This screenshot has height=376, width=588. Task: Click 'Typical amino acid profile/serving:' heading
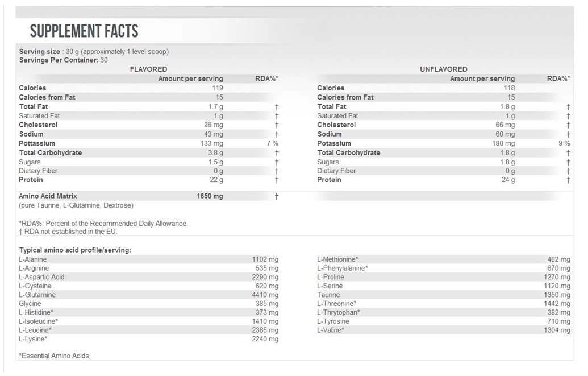75,250
